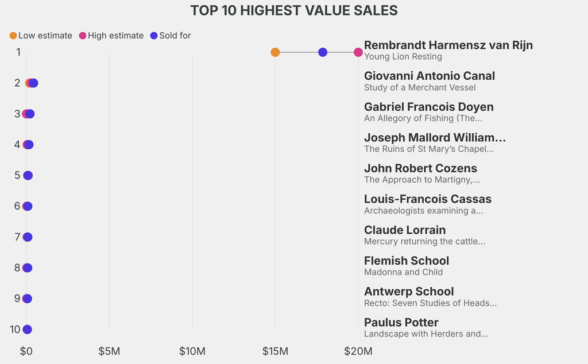Click the Young Lion Resting subtitle
The height and width of the screenshot is (364, 588).
tap(403, 57)
